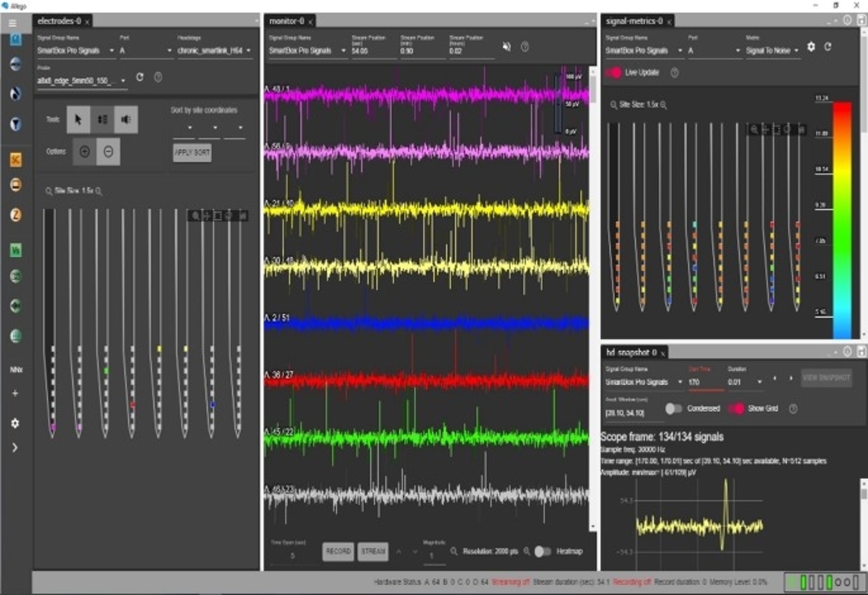Screen dimensions: 868x595
Task: Increase the magnitude with the up chevron
Action: 398,552
